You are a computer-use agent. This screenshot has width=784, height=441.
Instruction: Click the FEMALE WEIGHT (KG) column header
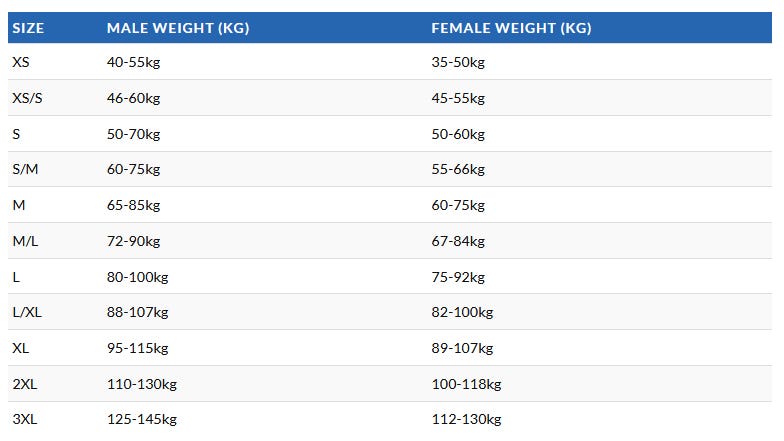tap(511, 28)
